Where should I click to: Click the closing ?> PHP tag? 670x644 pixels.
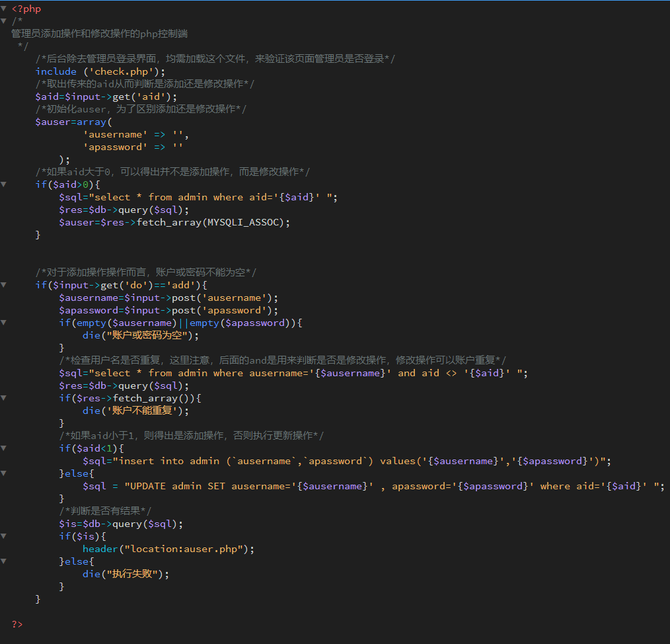17,624
